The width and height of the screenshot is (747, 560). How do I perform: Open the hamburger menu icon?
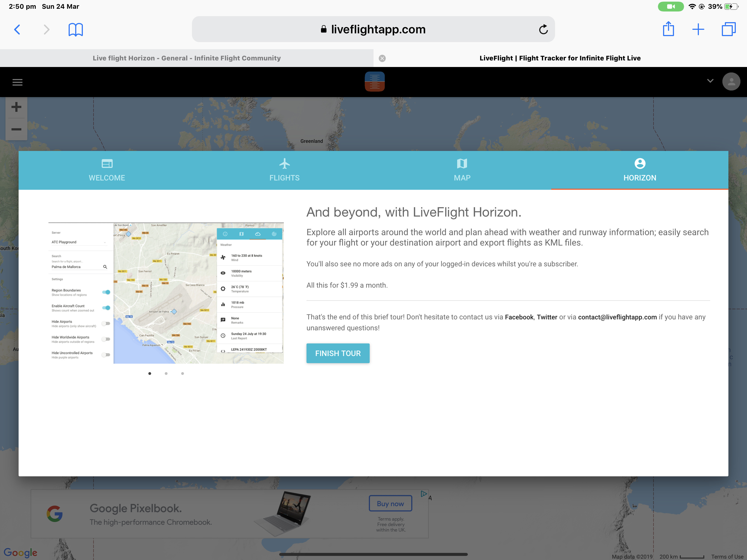point(17,82)
